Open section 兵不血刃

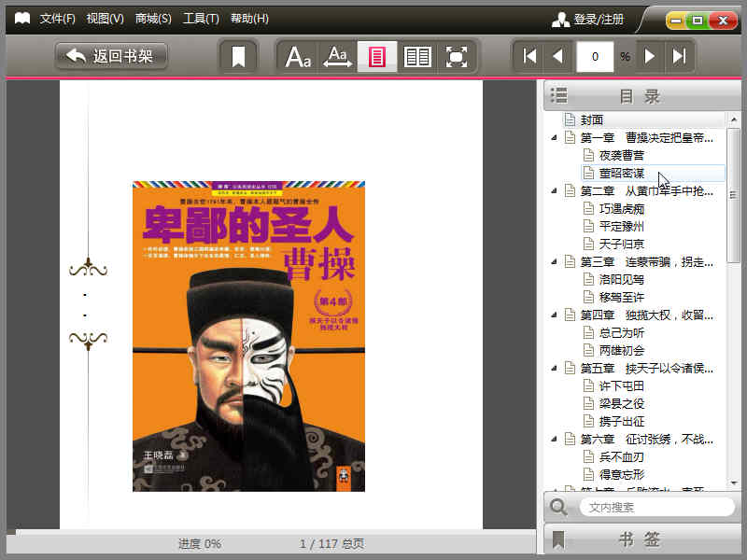point(621,457)
